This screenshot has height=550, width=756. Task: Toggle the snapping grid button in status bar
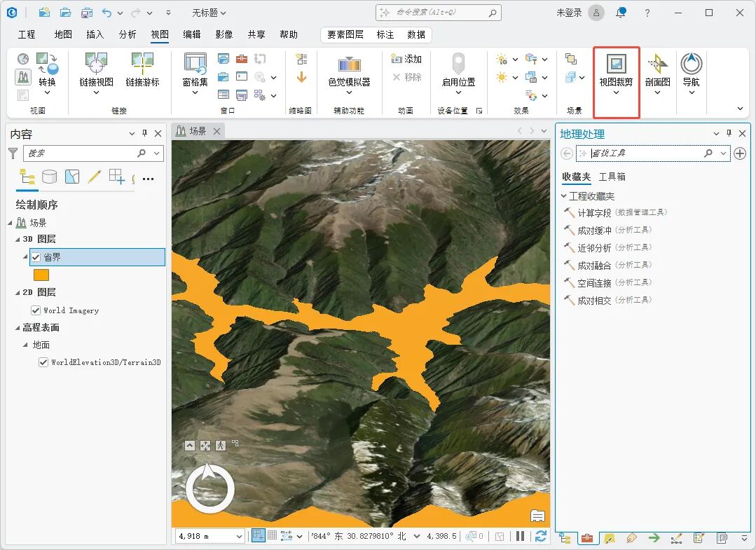(273, 535)
